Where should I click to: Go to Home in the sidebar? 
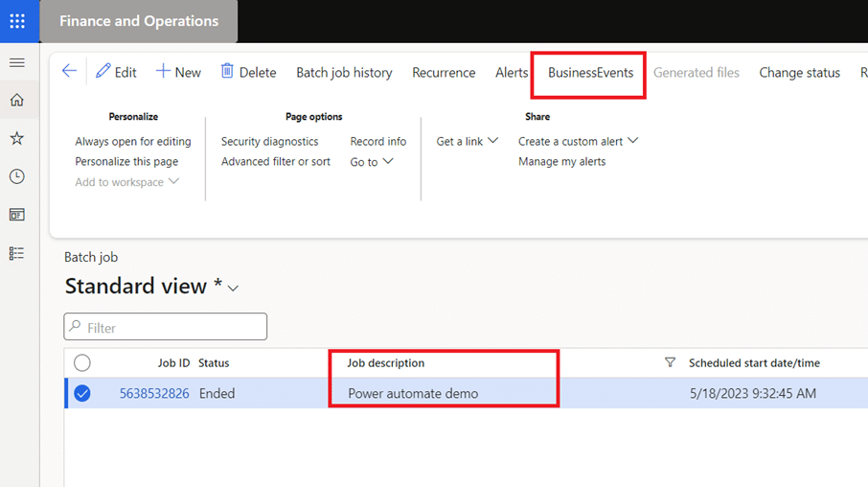point(17,101)
